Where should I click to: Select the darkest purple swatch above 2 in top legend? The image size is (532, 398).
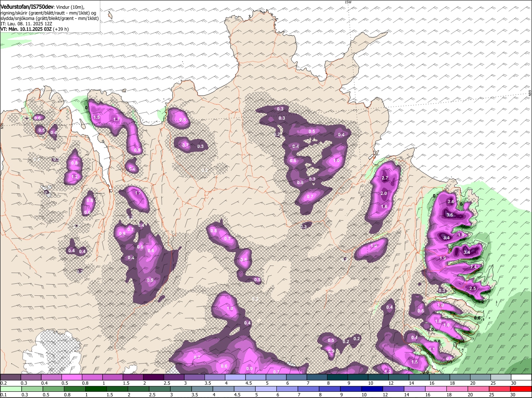pyautogui.click(x=153, y=377)
